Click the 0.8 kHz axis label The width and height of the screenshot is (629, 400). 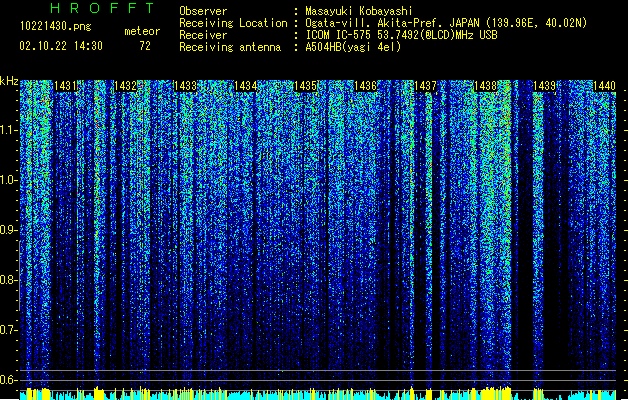click(x=9, y=280)
